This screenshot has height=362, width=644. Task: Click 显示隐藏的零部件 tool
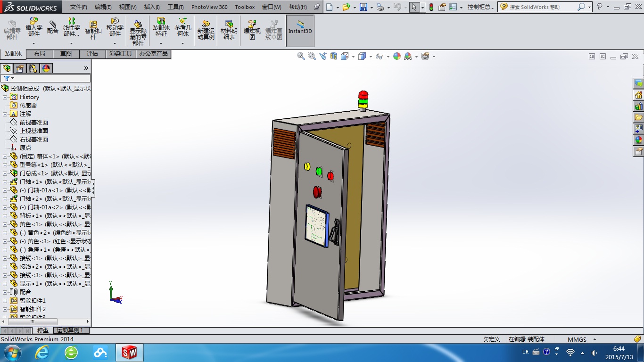click(x=138, y=33)
